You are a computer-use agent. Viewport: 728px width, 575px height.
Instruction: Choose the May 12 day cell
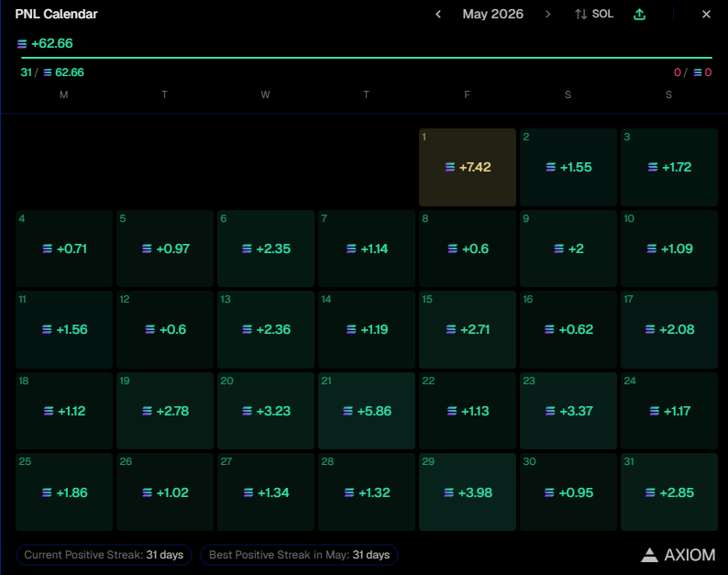[x=165, y=330]
